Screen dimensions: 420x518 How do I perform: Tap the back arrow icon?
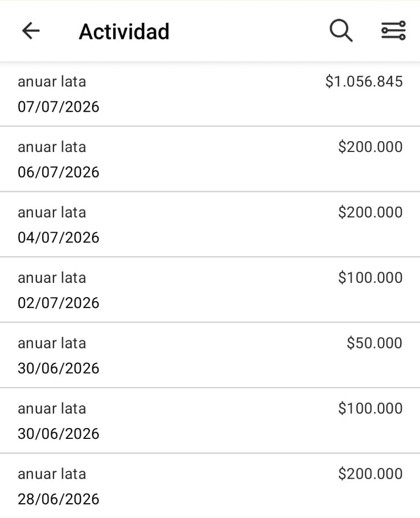[x=31, y=31]
